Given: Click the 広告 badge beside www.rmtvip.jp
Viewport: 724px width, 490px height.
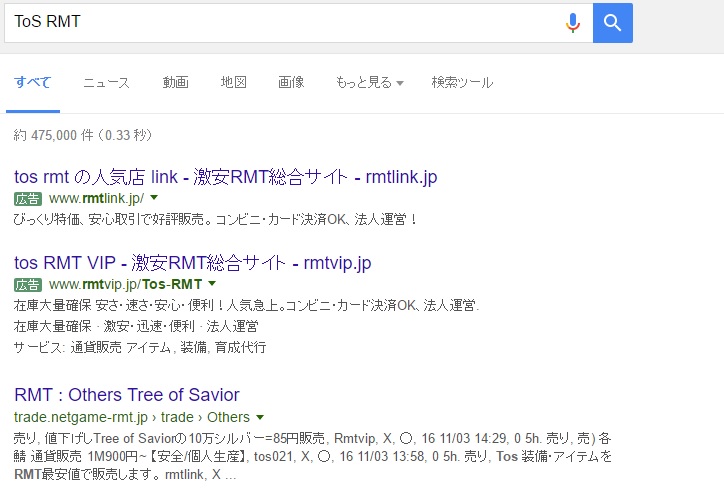Looking at the screenshot, I should 28,284.
